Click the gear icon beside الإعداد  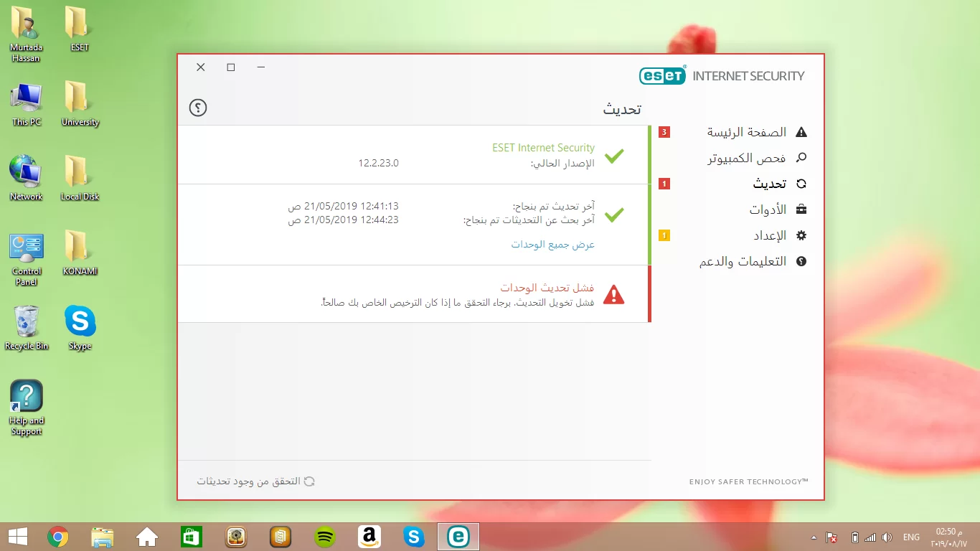pos(801,235)
